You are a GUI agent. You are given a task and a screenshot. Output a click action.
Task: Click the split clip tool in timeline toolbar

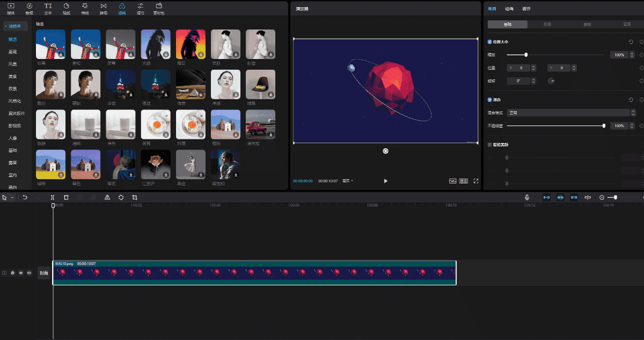pyautogui.click(x=52, y=198)
